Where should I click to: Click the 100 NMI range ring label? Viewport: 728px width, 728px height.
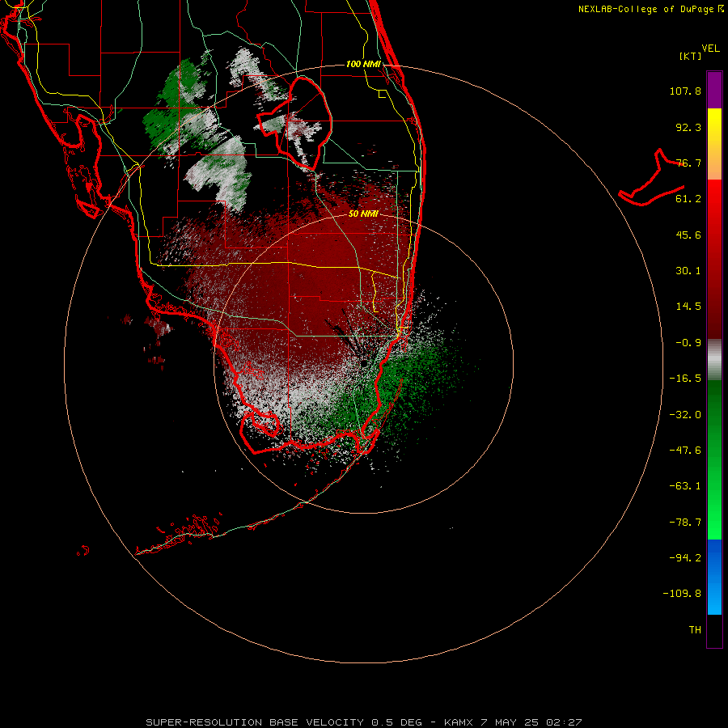click(363, 64)
